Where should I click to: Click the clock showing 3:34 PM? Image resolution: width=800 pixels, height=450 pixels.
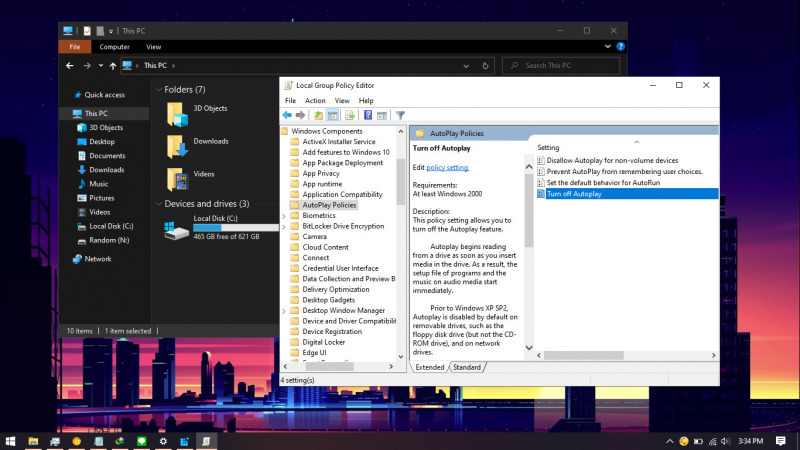(x=751, y=441)
